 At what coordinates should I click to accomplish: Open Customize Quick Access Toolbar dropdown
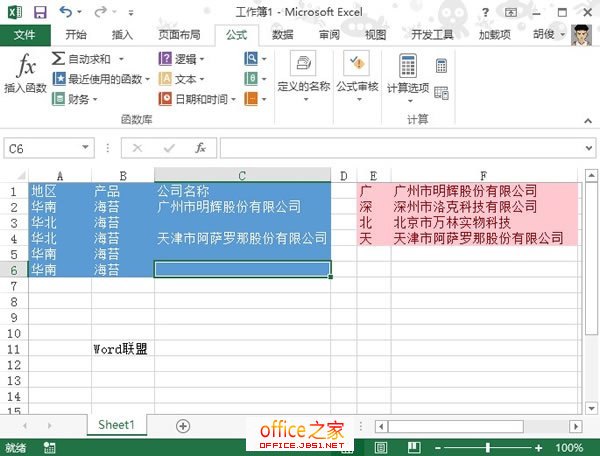pos(131,13)
